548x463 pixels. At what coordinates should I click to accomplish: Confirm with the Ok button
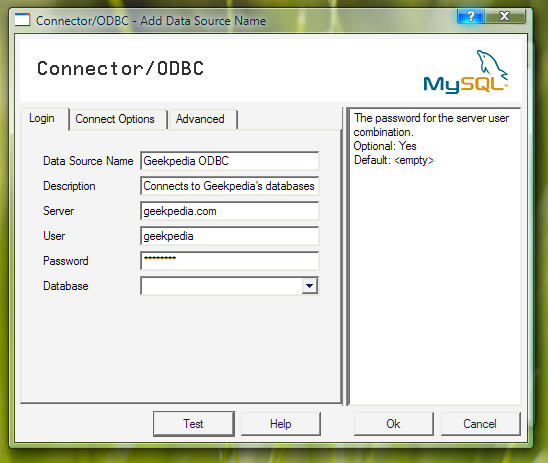394,424
